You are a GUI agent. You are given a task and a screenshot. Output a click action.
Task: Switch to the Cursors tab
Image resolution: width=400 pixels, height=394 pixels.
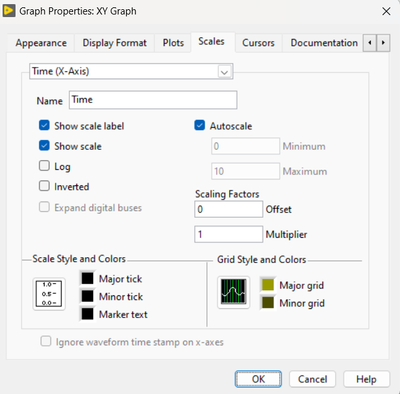258,43
